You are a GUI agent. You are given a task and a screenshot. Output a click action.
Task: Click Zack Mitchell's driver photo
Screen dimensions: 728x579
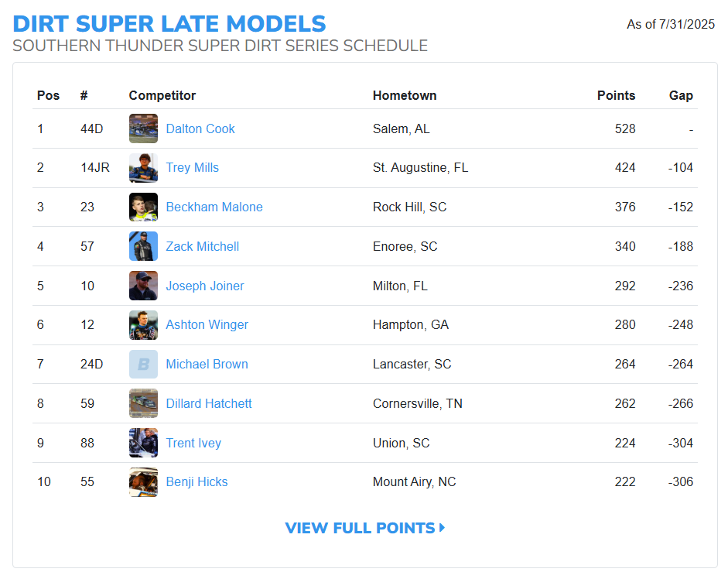pos(143,246)
